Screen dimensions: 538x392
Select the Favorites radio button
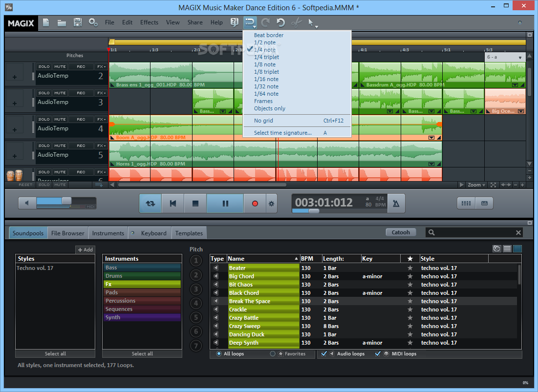point(273,353)
